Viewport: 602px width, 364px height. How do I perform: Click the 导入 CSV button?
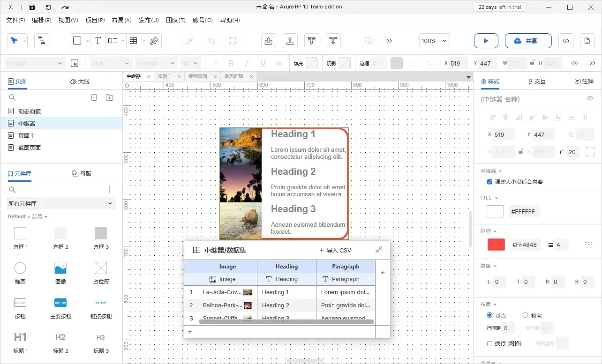335,250
